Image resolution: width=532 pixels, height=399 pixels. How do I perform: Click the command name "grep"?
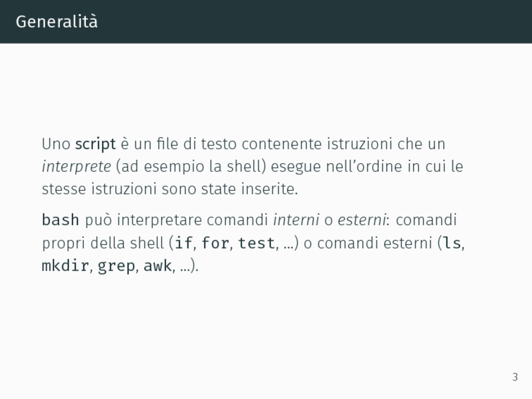[x=116, y=266]
